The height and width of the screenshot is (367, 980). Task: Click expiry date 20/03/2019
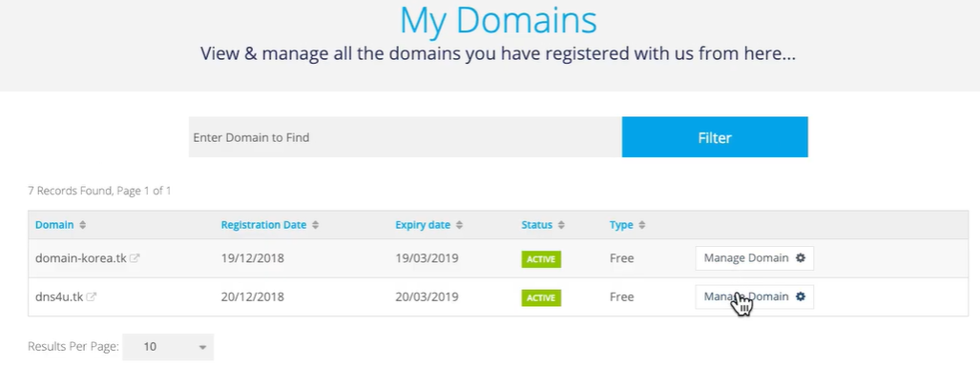point(427,297)
